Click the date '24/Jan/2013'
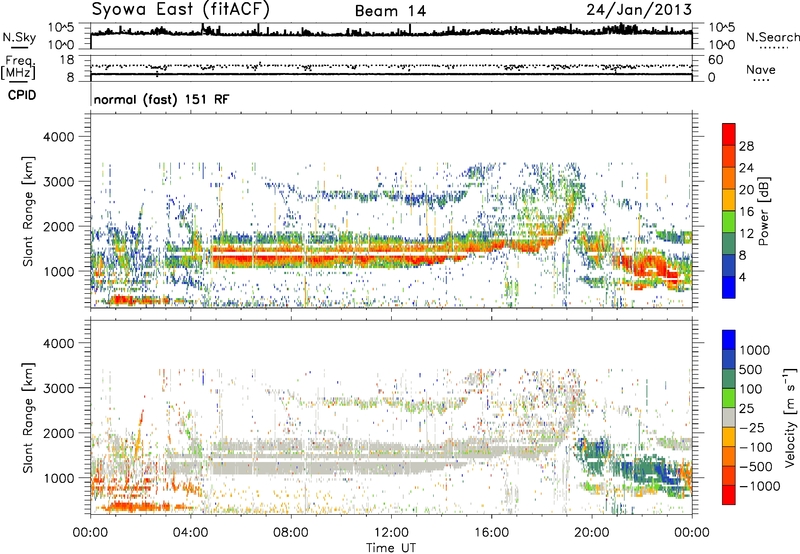Viewport: 800px width, 554px height. coord(639,10)
